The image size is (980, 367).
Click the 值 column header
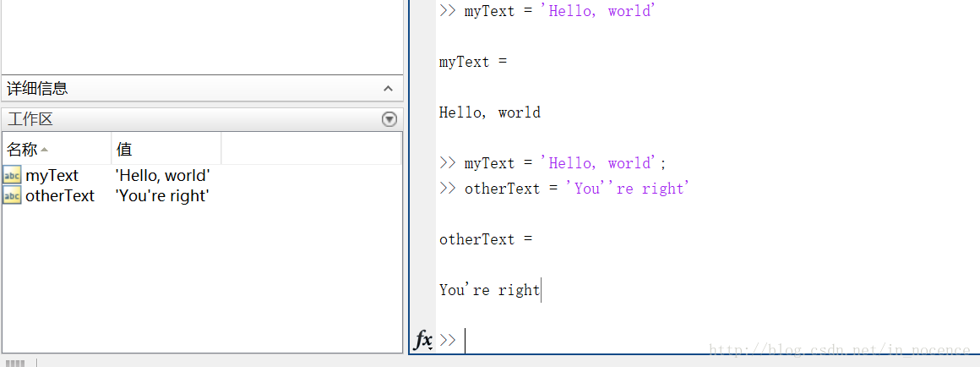point(124,150)
